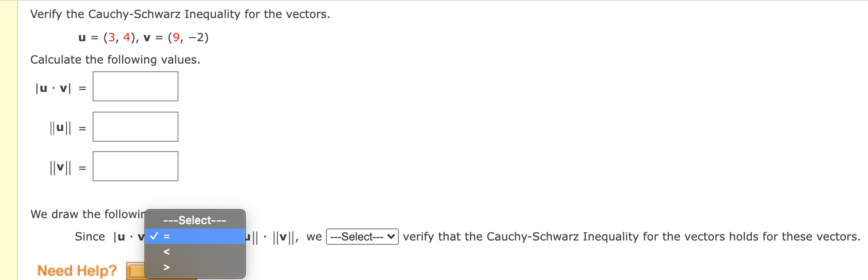Open the "Need Help?" link

76,271
